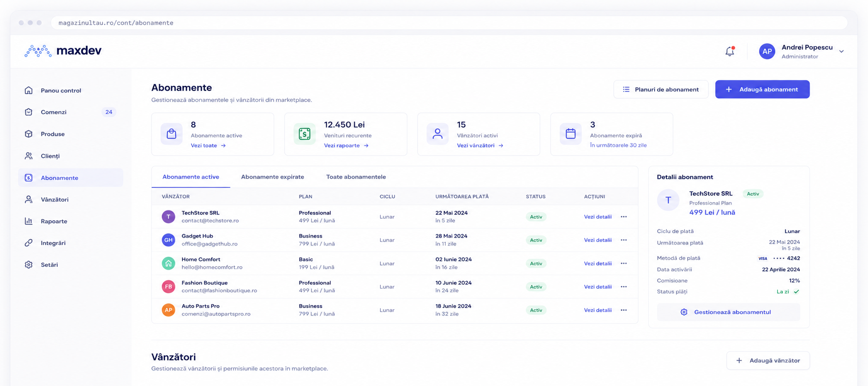Click 18 Iunie 2024 payment date
This screenshot has height=386, width=868.
coord(453,306)
